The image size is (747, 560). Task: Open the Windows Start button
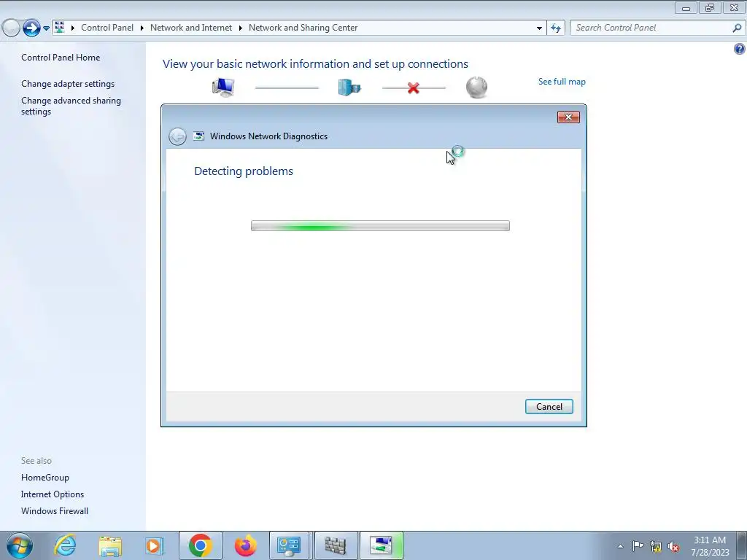tap(20, 545)
